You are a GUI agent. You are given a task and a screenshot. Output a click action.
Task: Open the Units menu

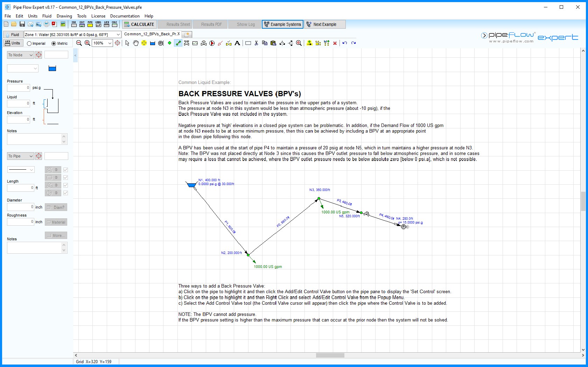pos(33,16)
